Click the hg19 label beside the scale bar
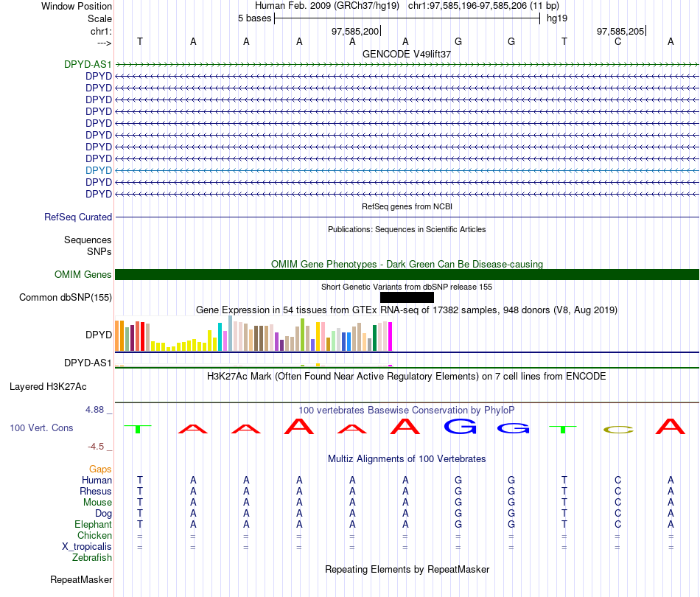Screen dimensions: 700x597 (x=557, y=18)
